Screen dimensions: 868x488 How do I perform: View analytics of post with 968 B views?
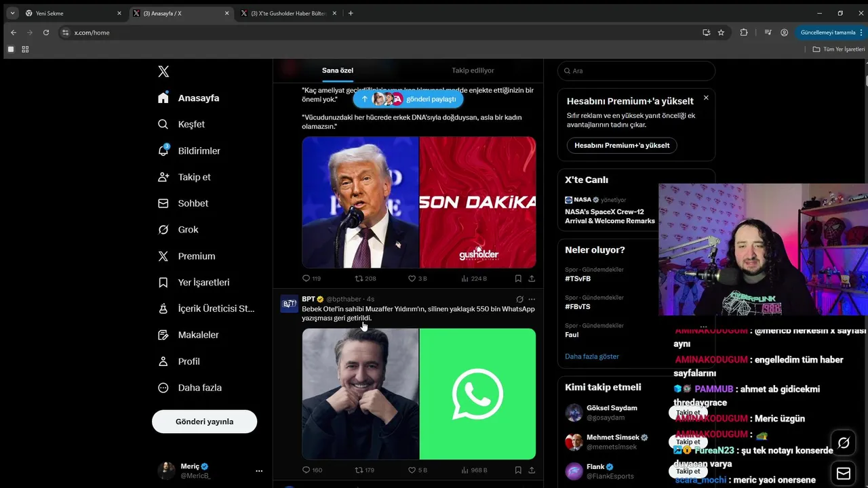(x=474, y=470)
